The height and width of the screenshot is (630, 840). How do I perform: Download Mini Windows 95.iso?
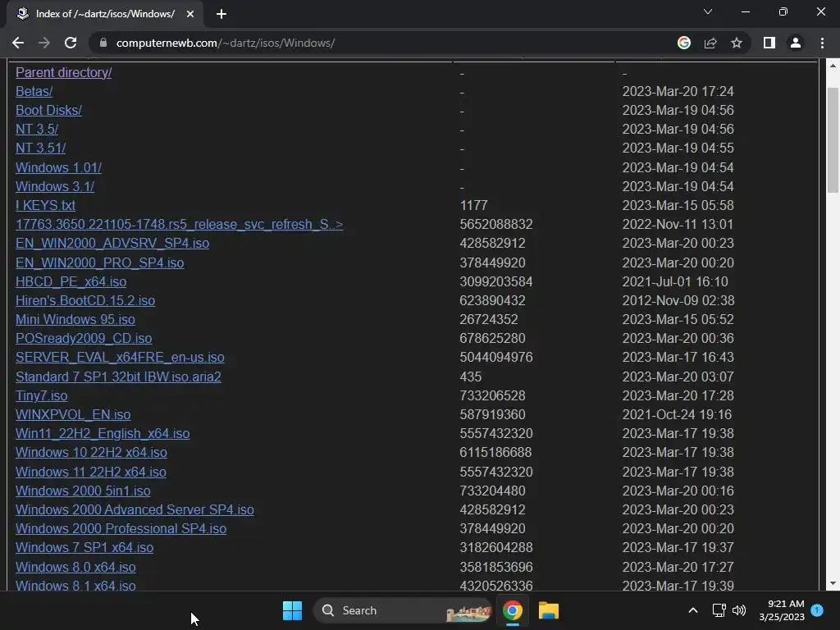(75, 319)
